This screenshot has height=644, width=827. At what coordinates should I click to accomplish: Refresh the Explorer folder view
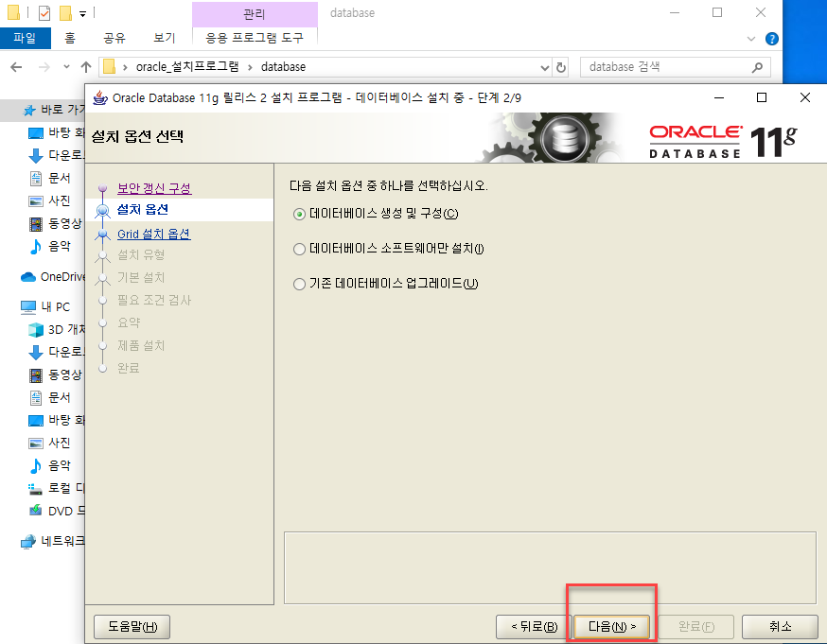click(x=561, y=67)
